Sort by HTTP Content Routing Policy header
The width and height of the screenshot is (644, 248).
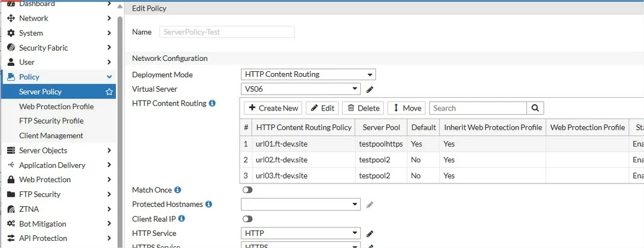(x=304, y=128)
